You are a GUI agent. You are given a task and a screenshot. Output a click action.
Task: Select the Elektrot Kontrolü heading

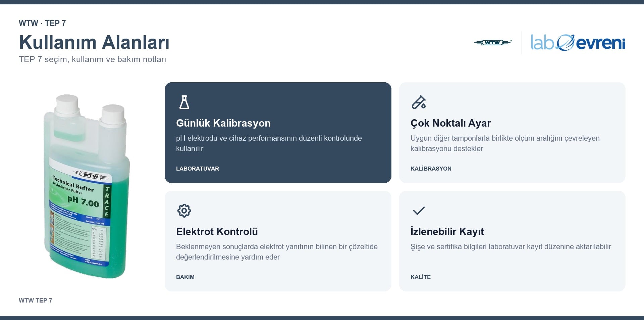pyautogui.click(x=217, y=232)
